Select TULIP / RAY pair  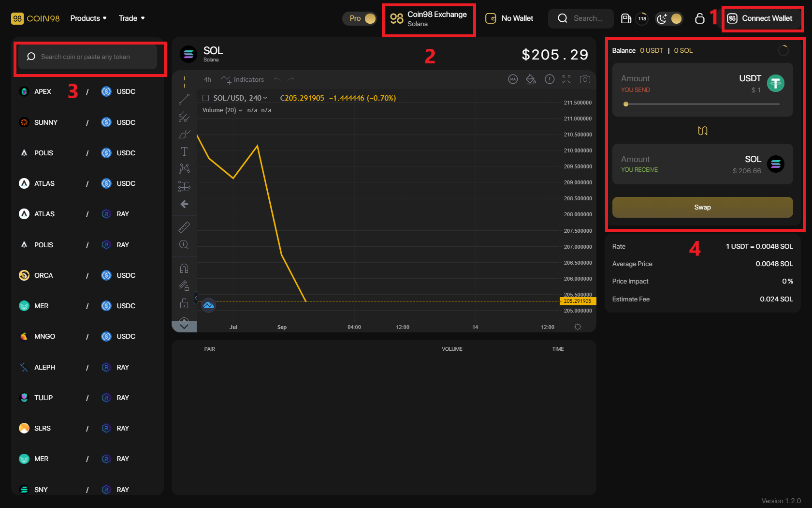click(88, 398)
